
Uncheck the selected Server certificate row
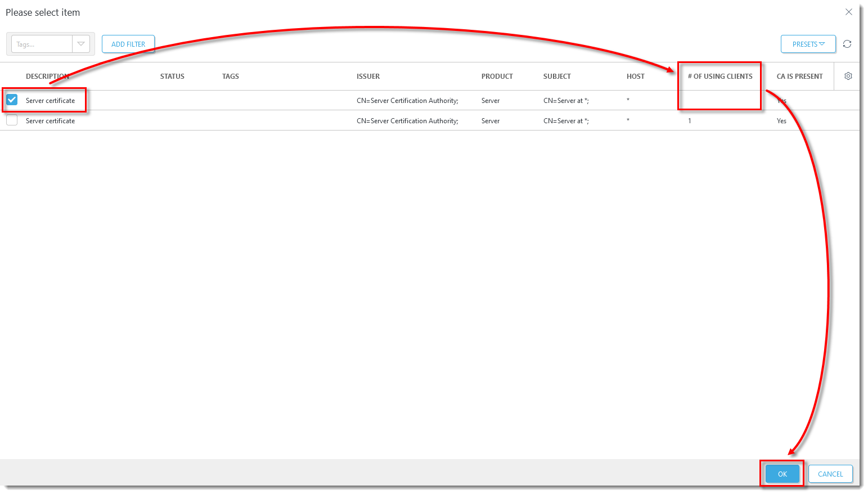[12, 100]
